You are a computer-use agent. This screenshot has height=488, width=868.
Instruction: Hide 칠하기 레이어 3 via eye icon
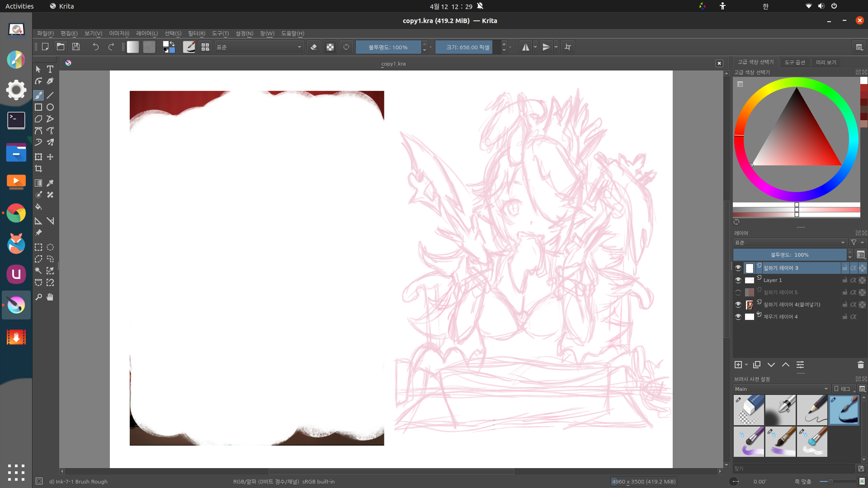738,268
